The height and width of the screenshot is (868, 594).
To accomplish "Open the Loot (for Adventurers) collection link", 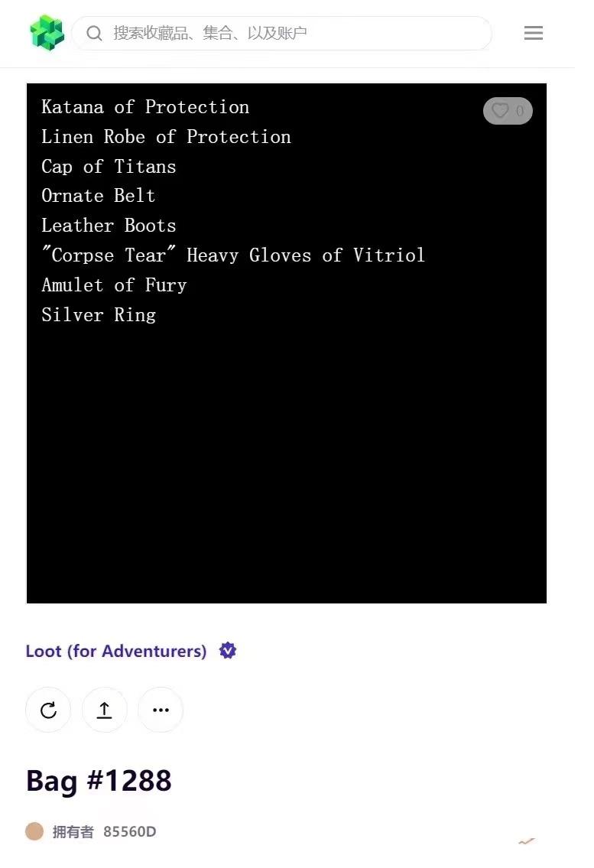I will [x=116, y=651].
